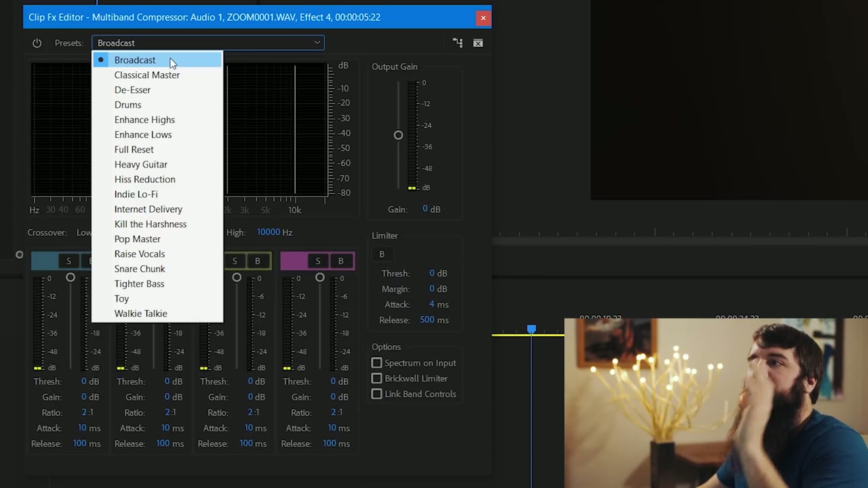Image resolution: width=868 pixels, height=488 pixels.
Task: Select the Tighter Bass preset
Action: coord(157,284)
